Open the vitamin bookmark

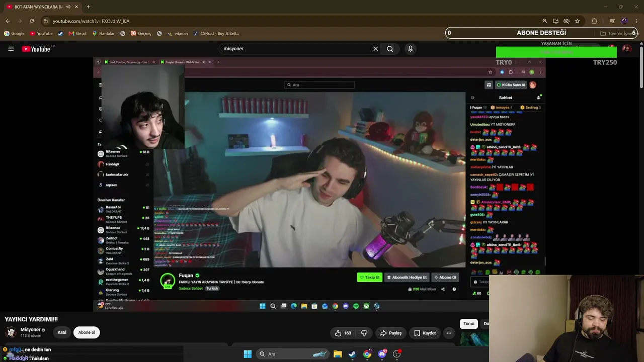(178, 34)
